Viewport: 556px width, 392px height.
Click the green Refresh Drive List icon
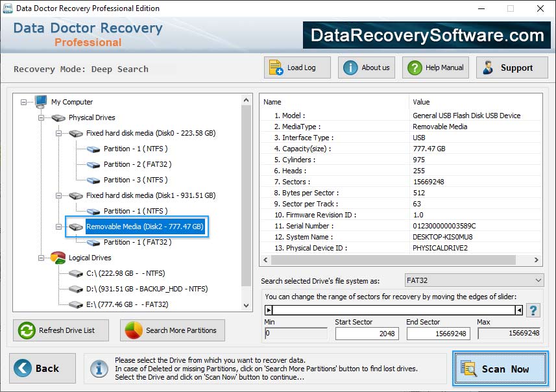point(26,330)
